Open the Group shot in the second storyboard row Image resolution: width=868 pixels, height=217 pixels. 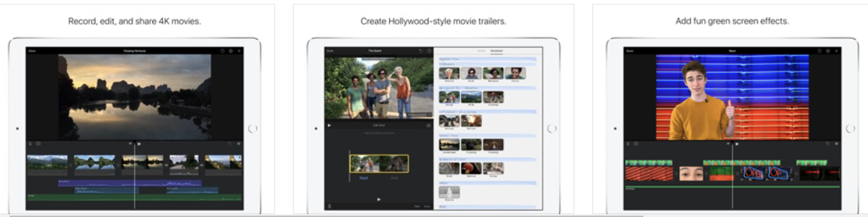coord(450,97)
